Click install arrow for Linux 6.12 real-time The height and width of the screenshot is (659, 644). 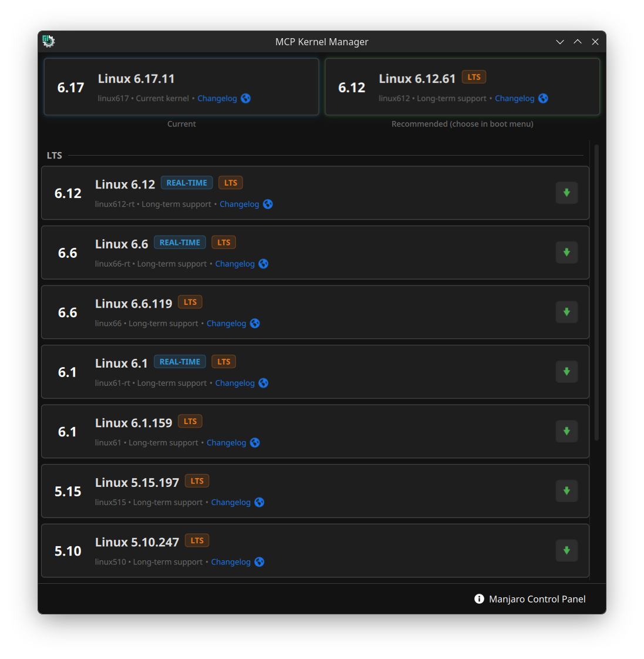click(x=567, y=193)
